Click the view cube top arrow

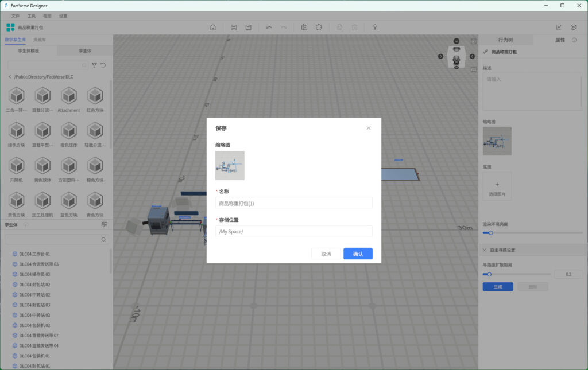tap(457, 41)
